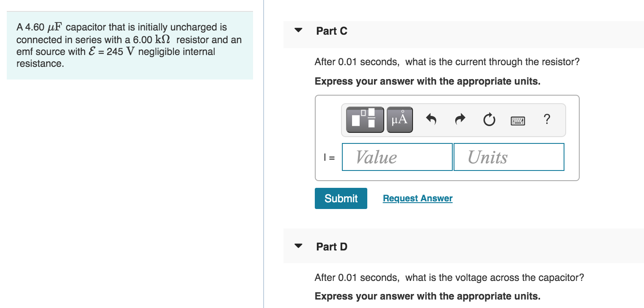Select the Part C header title
This screenshot has height=308, width=644.
[x=332, y=31]
